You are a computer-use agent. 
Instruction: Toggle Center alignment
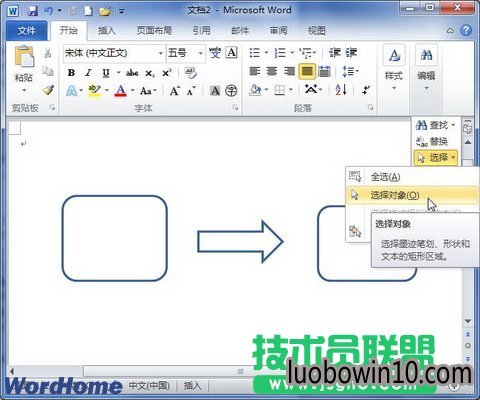point(272,71)
